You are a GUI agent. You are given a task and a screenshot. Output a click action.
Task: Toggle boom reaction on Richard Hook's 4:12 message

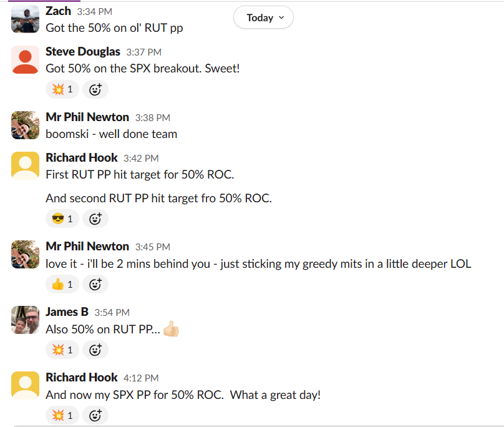(x=62, y=415)
